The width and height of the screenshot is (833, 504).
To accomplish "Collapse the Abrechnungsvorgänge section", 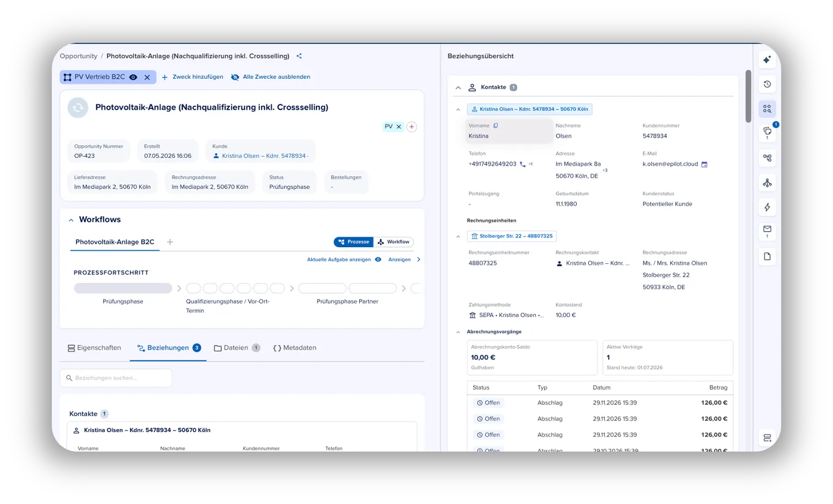I will [458, 332].
